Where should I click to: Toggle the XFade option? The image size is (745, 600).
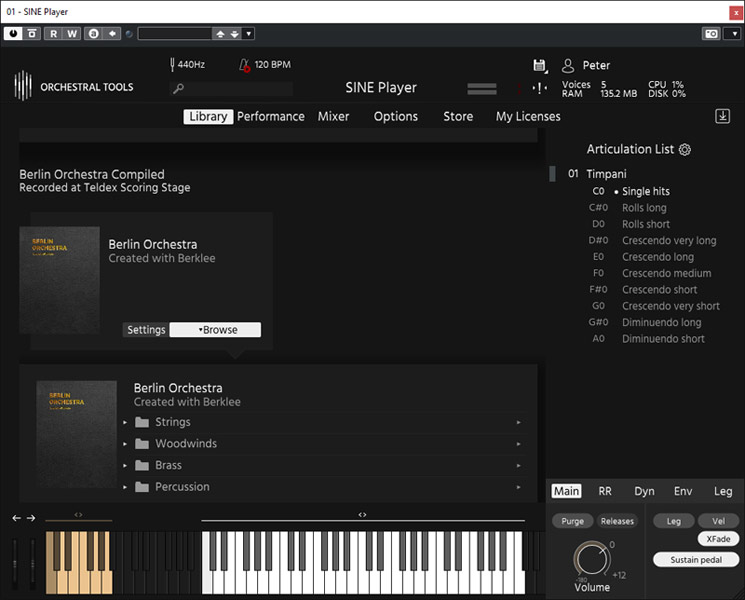coord(717,539)
